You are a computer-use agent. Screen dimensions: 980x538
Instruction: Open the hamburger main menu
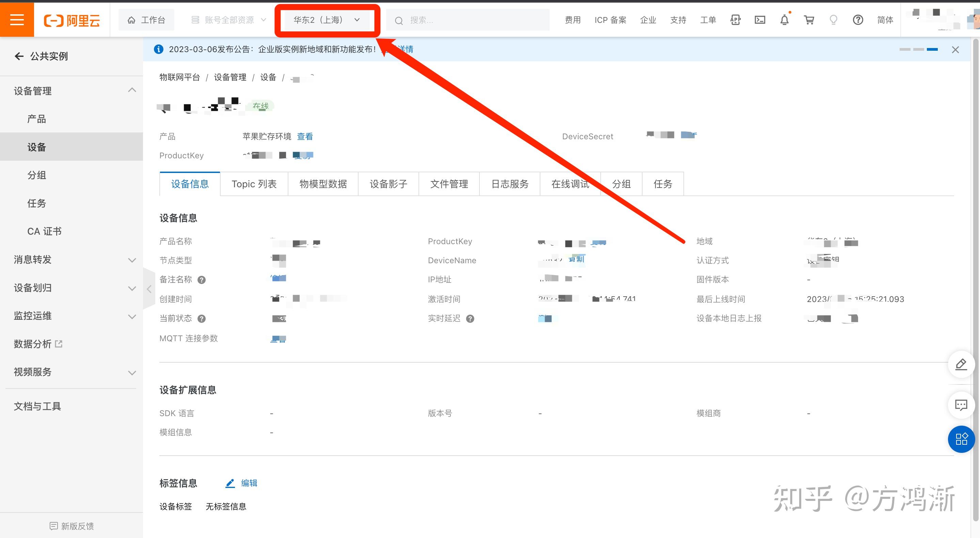pos(17,20)
